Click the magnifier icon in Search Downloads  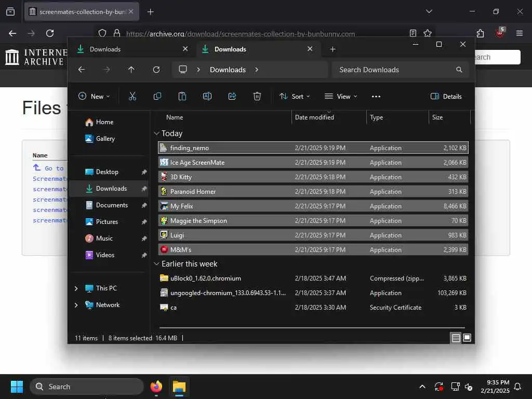tap(459, 70)
